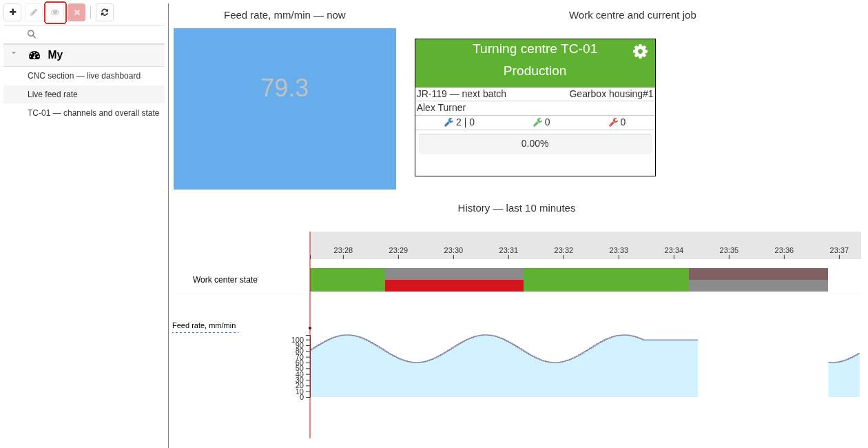Click the long green segment near 23:32
Image resolution: width=868 pixels, height=448 pixels.
tap(606, 280)
